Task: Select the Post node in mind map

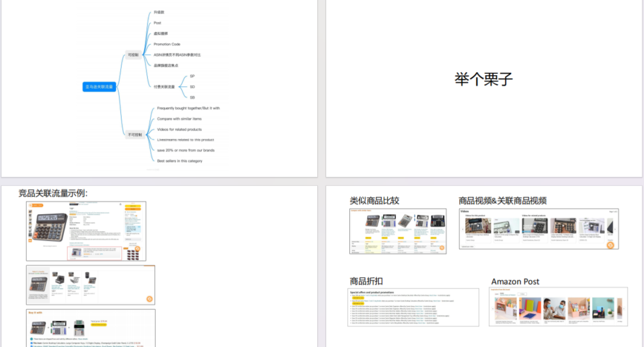Action: [157, 23]
